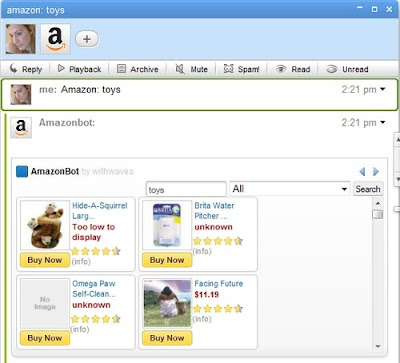Click (info) under Omega Paw rating
This screenshot has width=400, height=363.
80,329
